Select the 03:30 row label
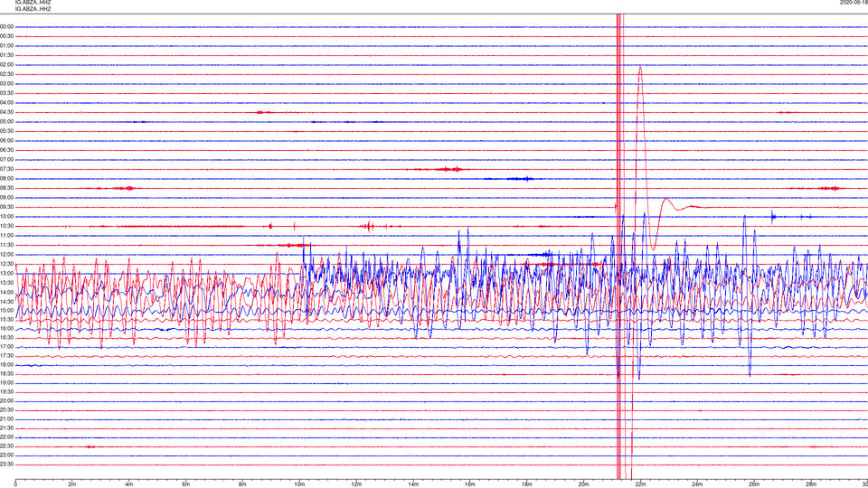Screen dimensions: 868x488 (6, 93)
